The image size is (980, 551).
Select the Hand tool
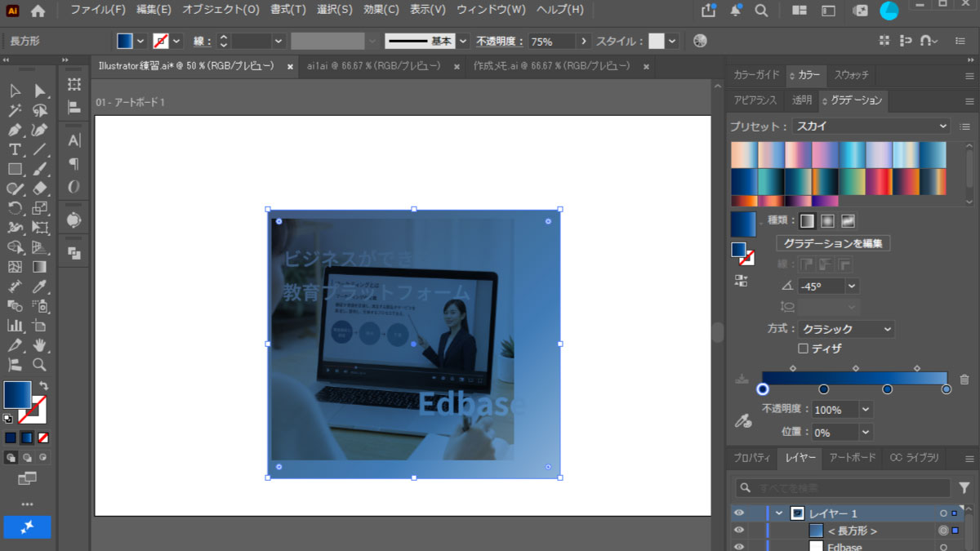point(39,345)
